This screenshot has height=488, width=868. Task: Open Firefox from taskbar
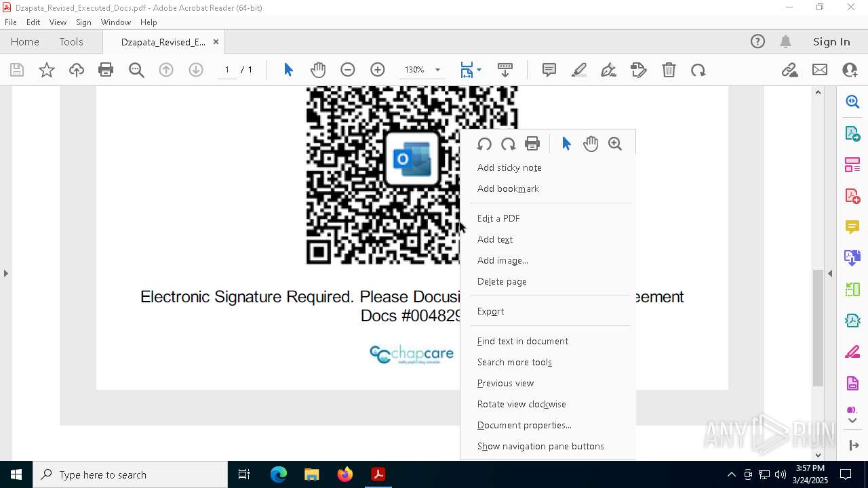tap(345, 474)
